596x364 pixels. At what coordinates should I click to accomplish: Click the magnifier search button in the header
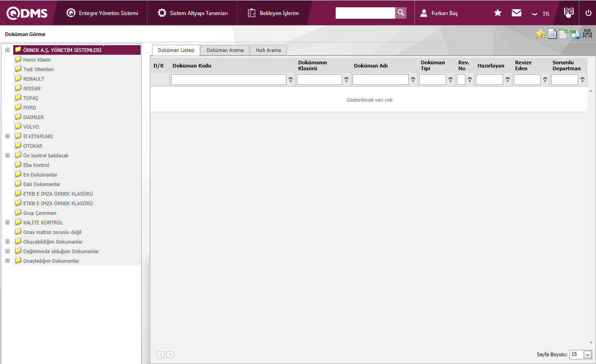pos(401,13)
